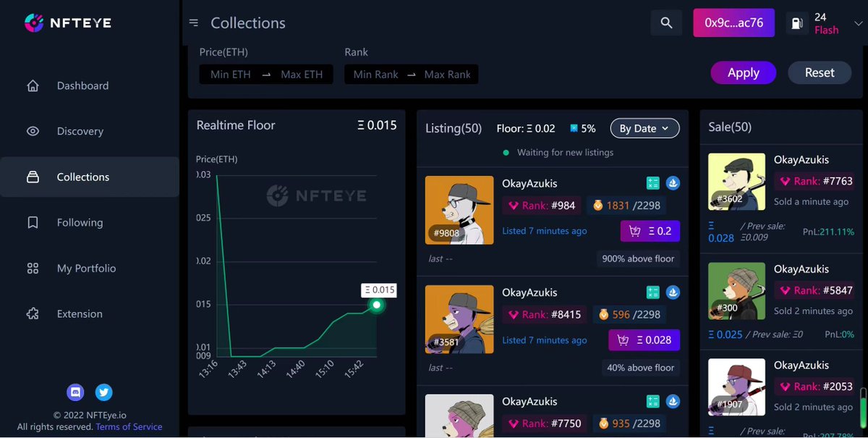
Task: Click the Rank #2053 badge in Sale
Action: tap(817, 387)
